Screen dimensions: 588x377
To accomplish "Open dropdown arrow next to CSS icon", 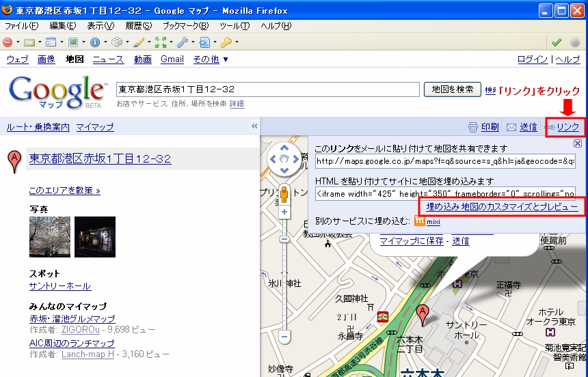I will (x=40, y=42).
